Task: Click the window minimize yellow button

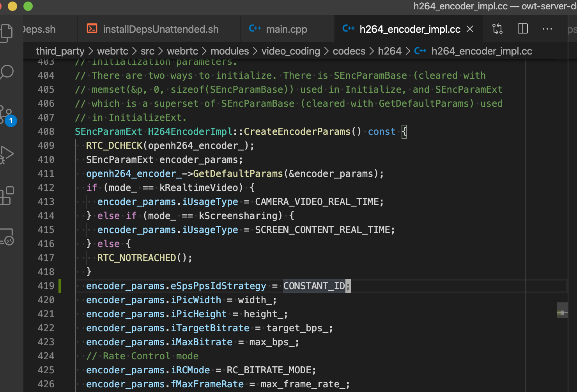Action: click(12, 6)
